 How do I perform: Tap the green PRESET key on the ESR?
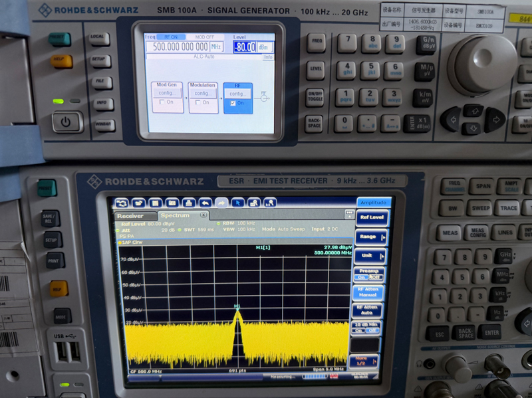(47, 188)
